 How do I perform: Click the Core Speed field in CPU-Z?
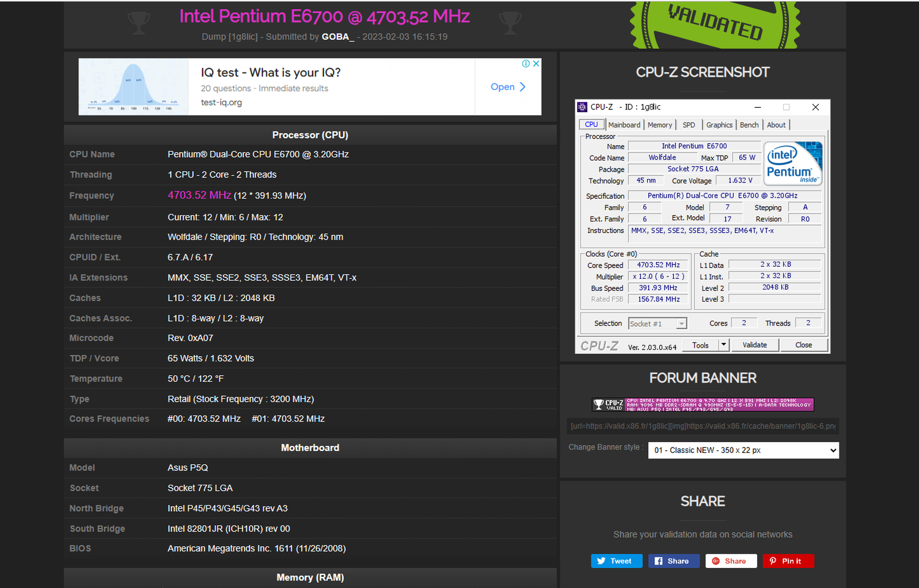pyautogui.click(x=658, y=265)
